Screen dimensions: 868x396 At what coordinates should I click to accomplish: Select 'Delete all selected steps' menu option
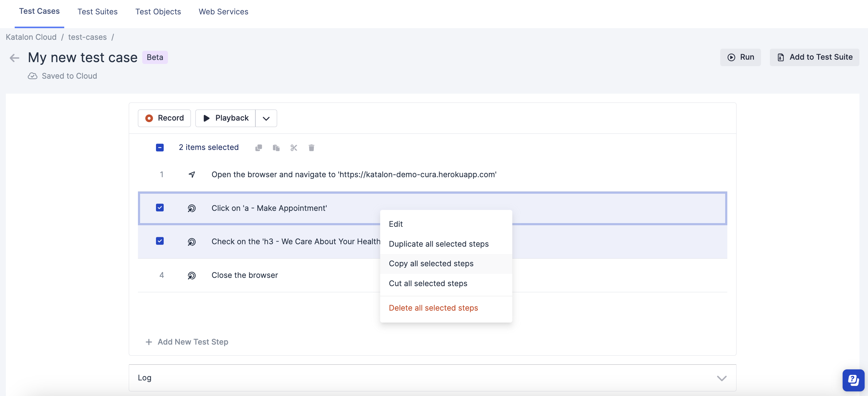[x=433, y=307]
